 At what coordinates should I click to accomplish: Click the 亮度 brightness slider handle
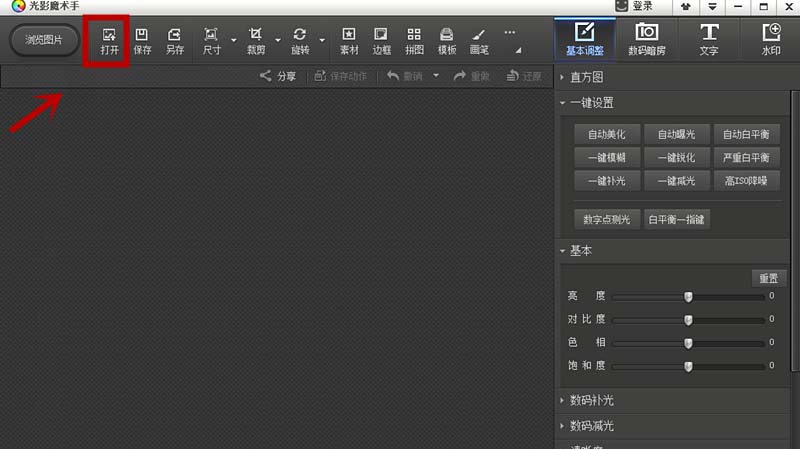(688, 297)
